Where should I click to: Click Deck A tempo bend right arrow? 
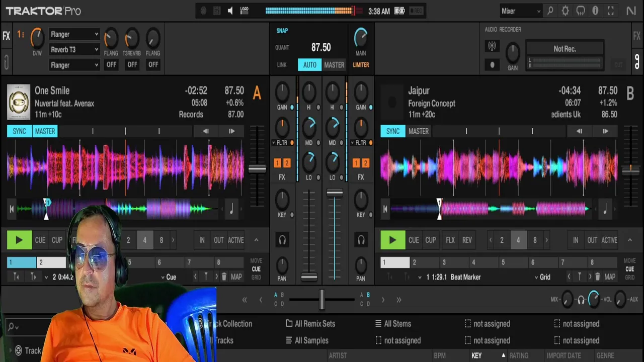tap(231, 131)
